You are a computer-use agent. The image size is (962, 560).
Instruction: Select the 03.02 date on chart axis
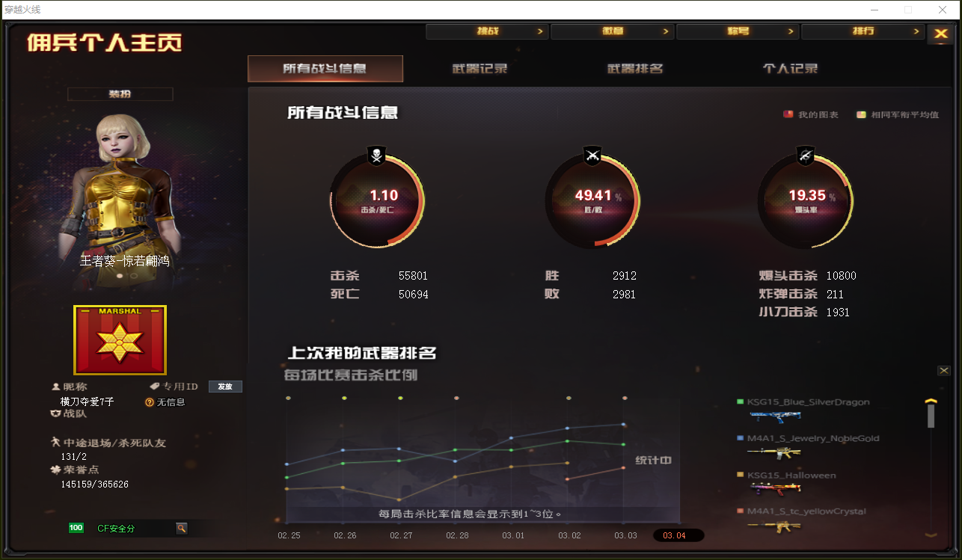coord(569,535)
